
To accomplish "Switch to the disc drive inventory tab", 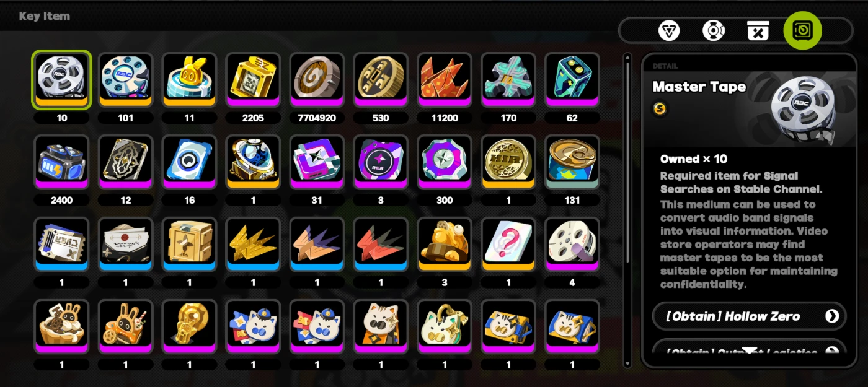I will (x=714, y=30).
